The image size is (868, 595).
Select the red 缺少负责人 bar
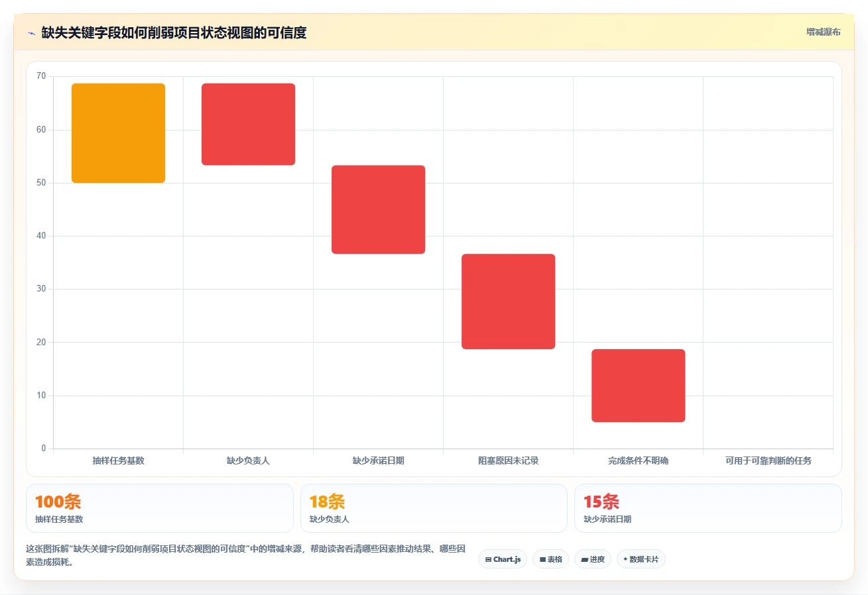[x=248, y=125]
